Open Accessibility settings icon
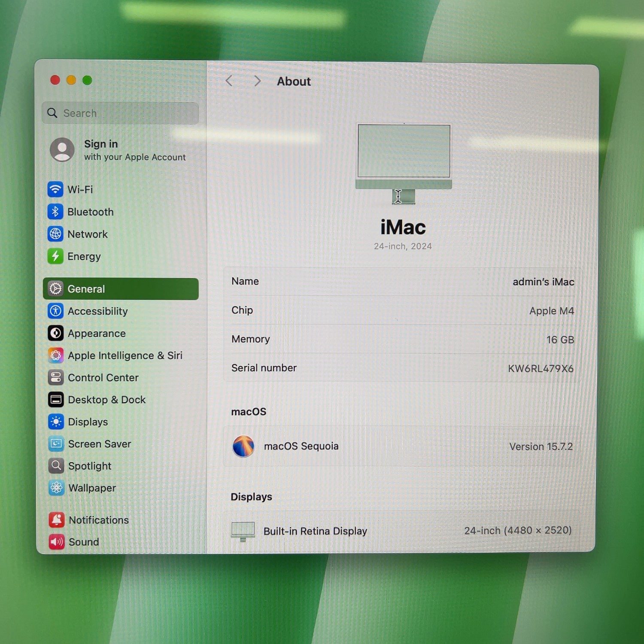644x644 pixels. tap(56, 311)
